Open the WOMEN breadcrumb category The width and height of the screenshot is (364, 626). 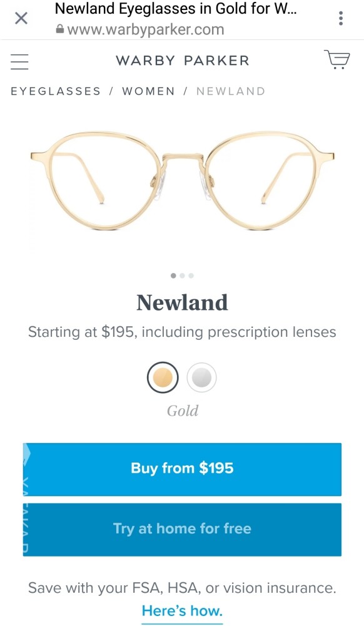pos(149,91)
